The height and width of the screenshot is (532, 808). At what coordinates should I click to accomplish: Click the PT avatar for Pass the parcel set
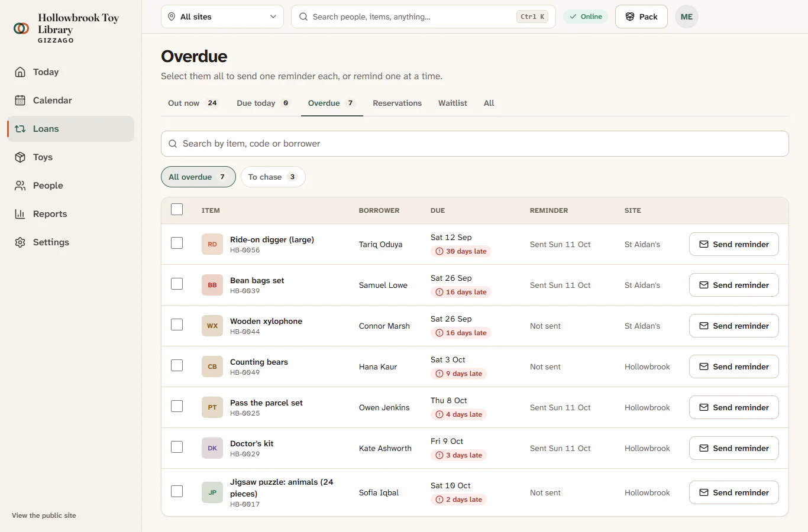click(x=212, y=407)
